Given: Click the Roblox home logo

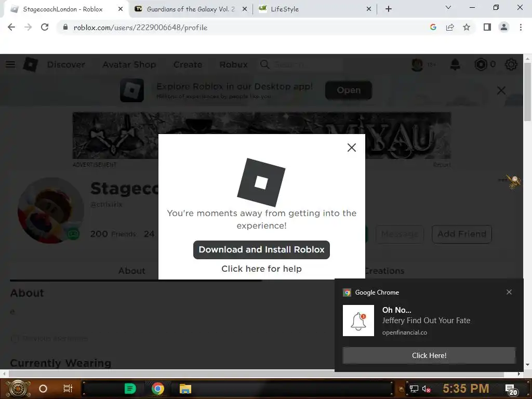Looking at the screenshot, I should tap(31, 64).
